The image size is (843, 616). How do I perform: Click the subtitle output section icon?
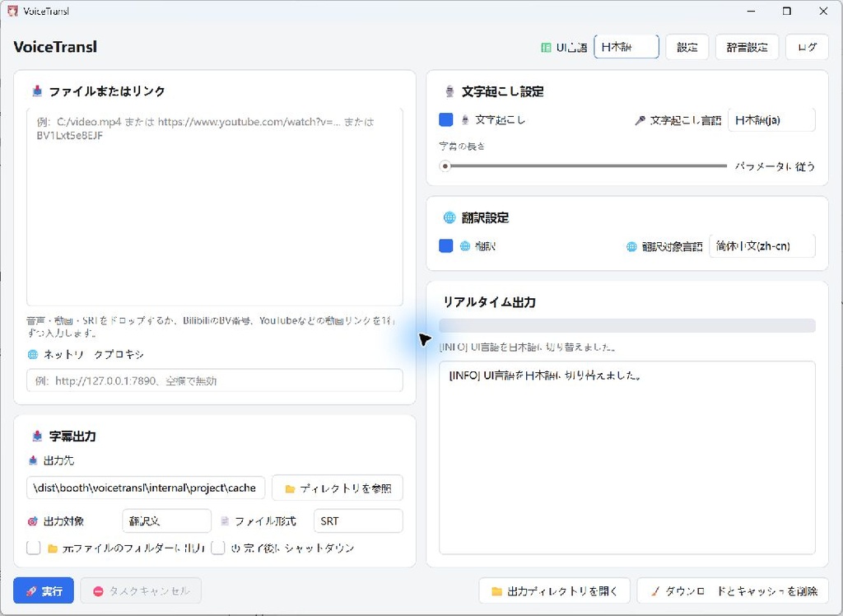[x=37, y=436]
